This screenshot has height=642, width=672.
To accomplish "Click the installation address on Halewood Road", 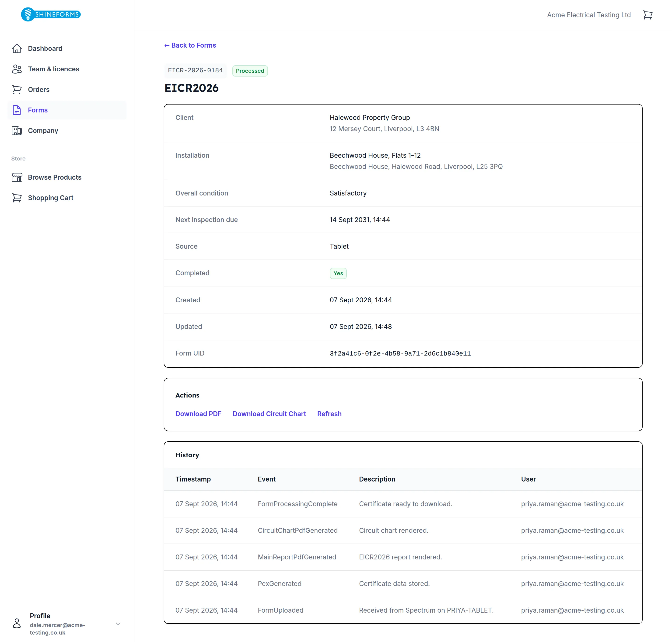I will pyautogui.click(x=416, y=167).
